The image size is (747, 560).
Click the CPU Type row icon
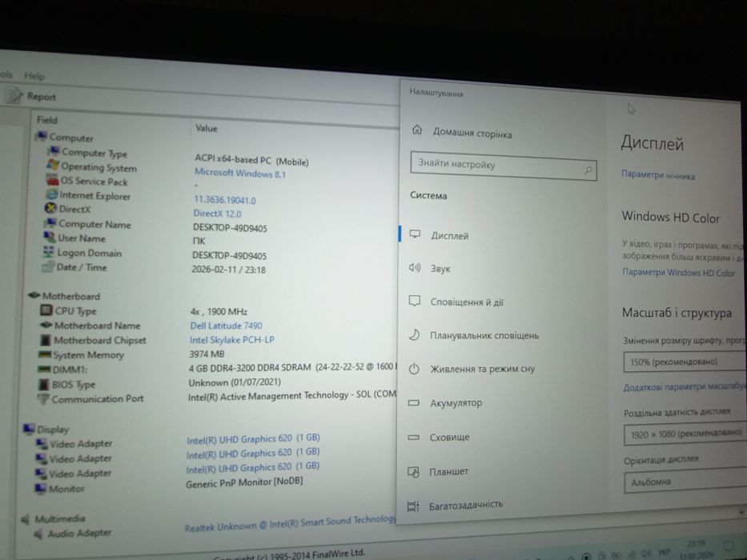[46, 310]
